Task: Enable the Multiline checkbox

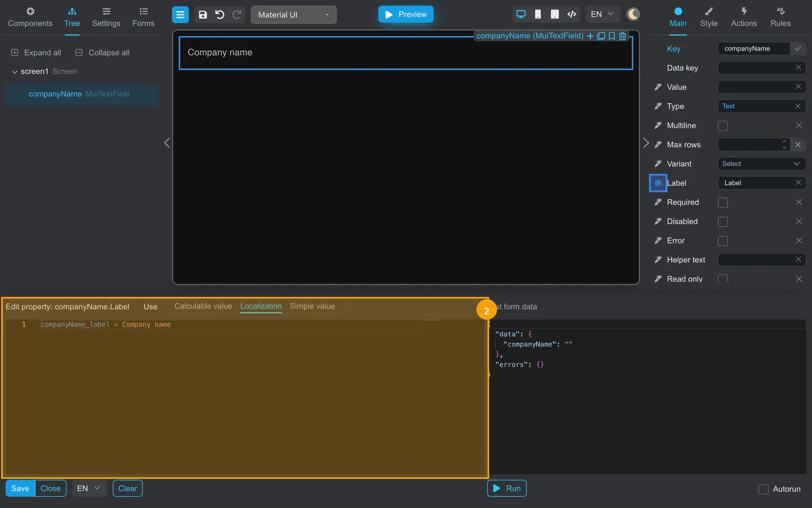Action: 723,126
